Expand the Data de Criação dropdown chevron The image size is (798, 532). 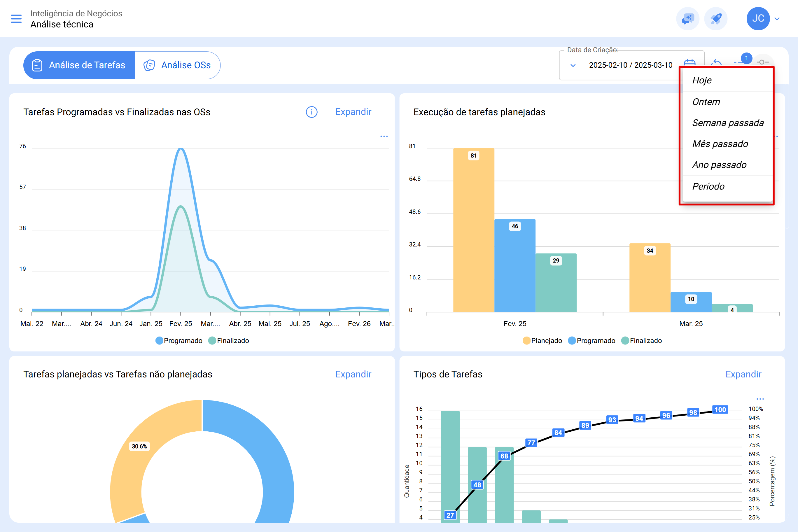[573, 65]
